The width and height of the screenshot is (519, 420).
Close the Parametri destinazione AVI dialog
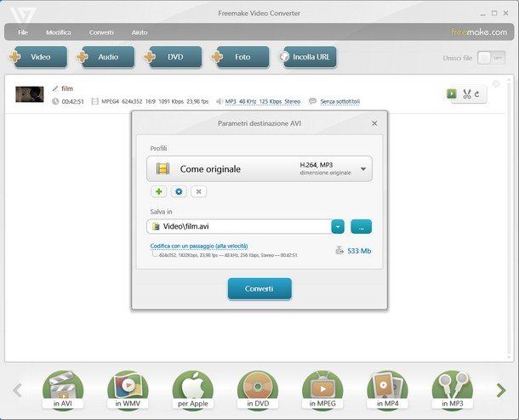click(374, 123)
